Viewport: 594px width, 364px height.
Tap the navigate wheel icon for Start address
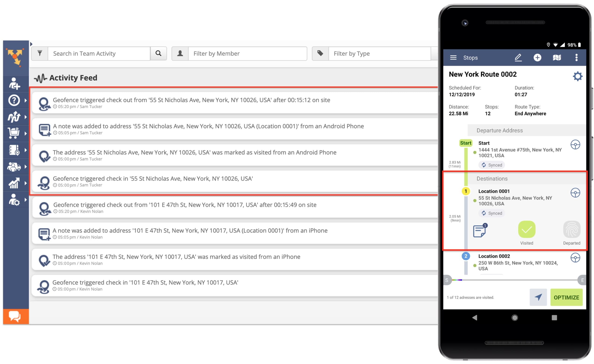coord(575,145)
